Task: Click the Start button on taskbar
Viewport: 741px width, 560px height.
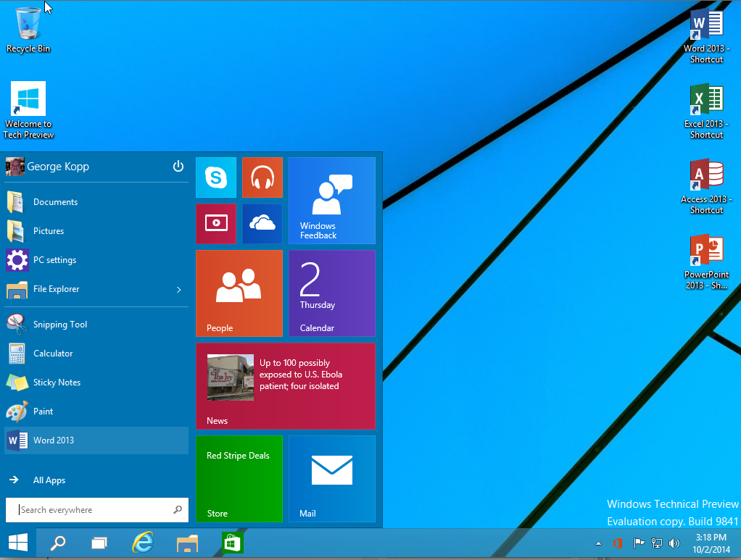Action: (18, 543)
